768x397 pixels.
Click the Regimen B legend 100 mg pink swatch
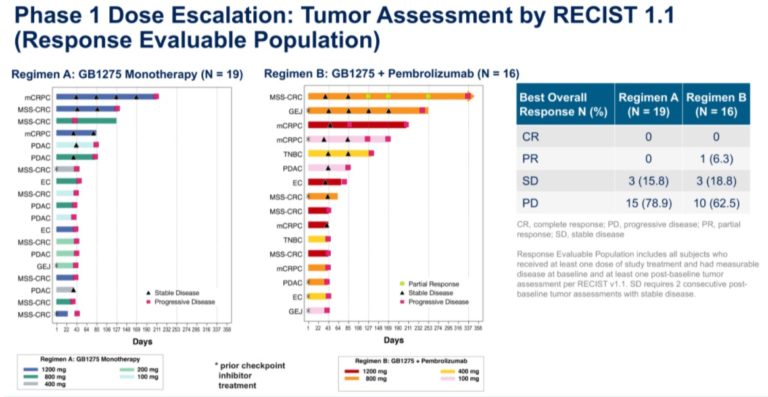(448, 379)
